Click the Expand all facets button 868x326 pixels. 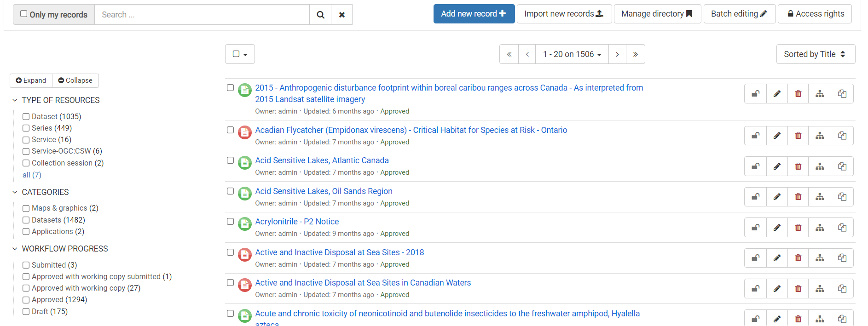(x=31, y=80)
